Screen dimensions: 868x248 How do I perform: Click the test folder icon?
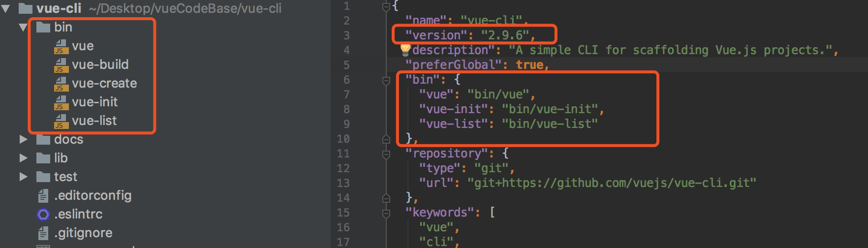tap(43, 177)
